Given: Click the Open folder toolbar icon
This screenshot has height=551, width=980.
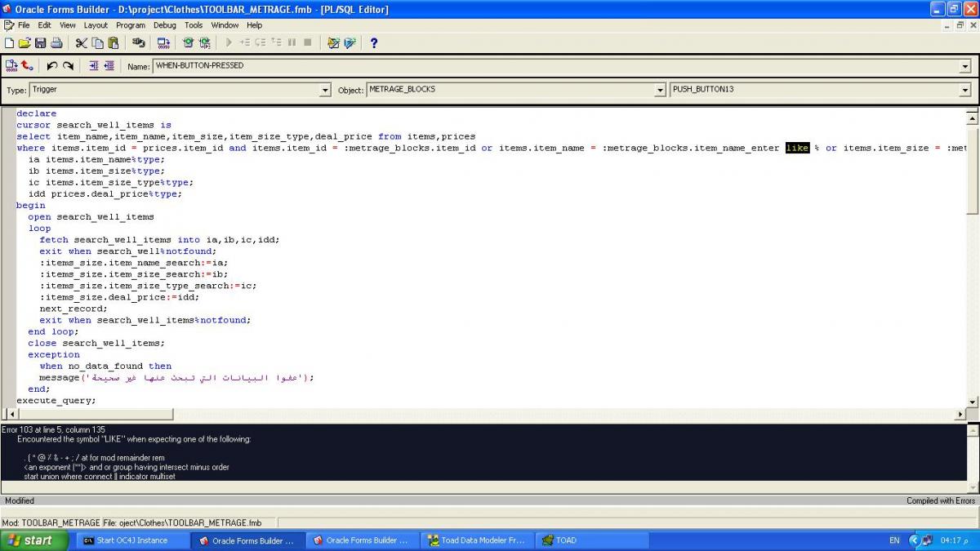Looking at the screenshot, I should 24,42.
